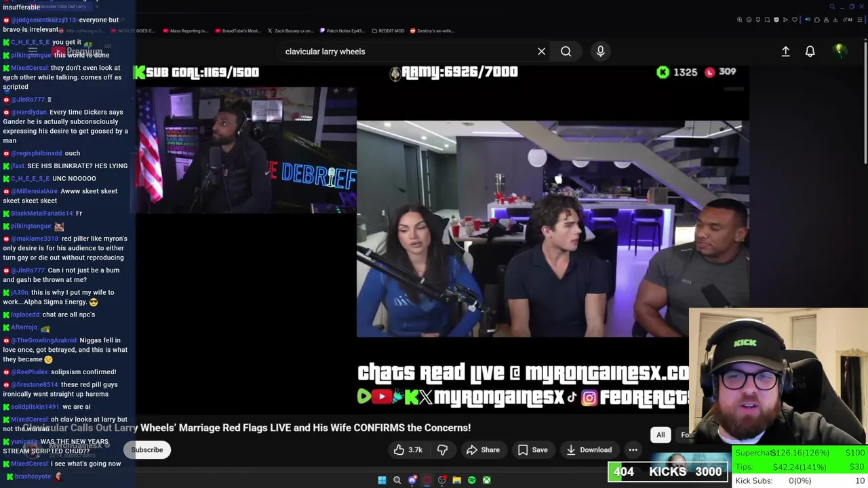
Task: Click the main video player area
Action: tap(442, 239)
